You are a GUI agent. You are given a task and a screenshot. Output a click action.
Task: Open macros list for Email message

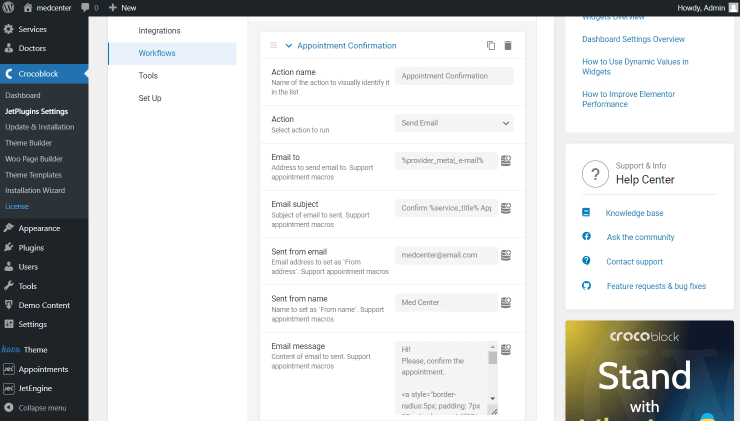[506, 349]
